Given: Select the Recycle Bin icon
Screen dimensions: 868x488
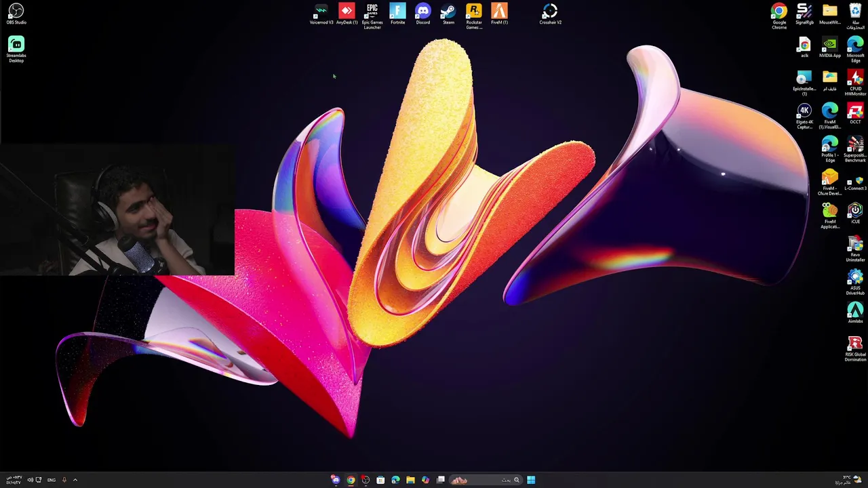Looking at the screenshot, I should click(855, 16).
